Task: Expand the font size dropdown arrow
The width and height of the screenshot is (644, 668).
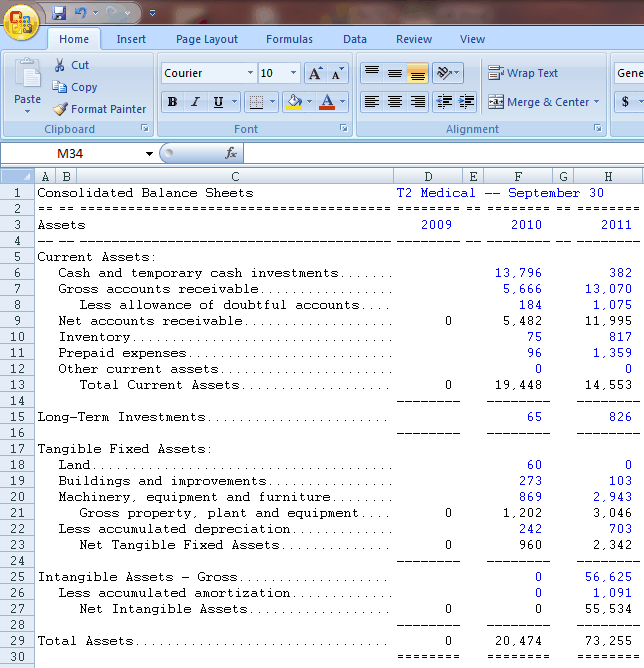Action: [x=293, y=73]
